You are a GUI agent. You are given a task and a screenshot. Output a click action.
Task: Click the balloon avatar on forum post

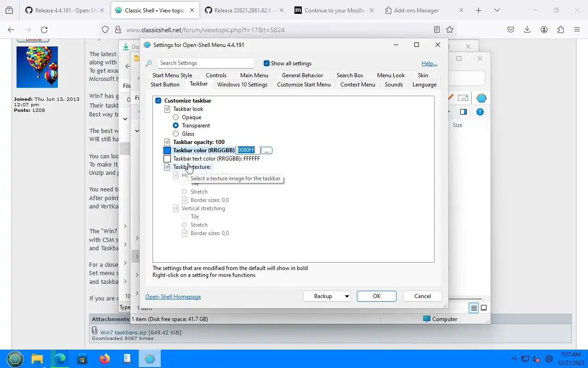(37, 67)
